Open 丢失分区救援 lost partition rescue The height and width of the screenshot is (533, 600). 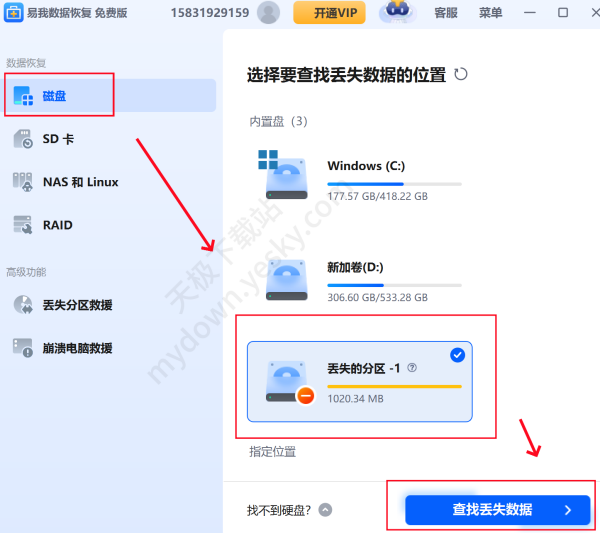click(x=76, y=305)
